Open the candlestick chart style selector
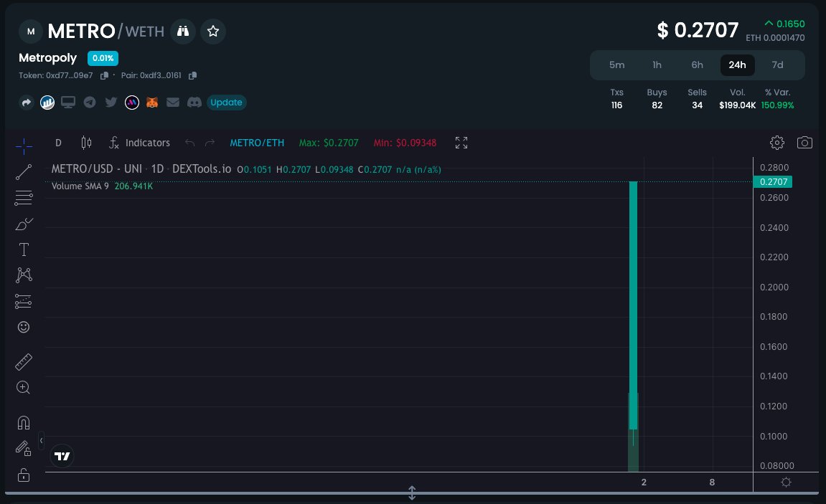 coord(86,143)
